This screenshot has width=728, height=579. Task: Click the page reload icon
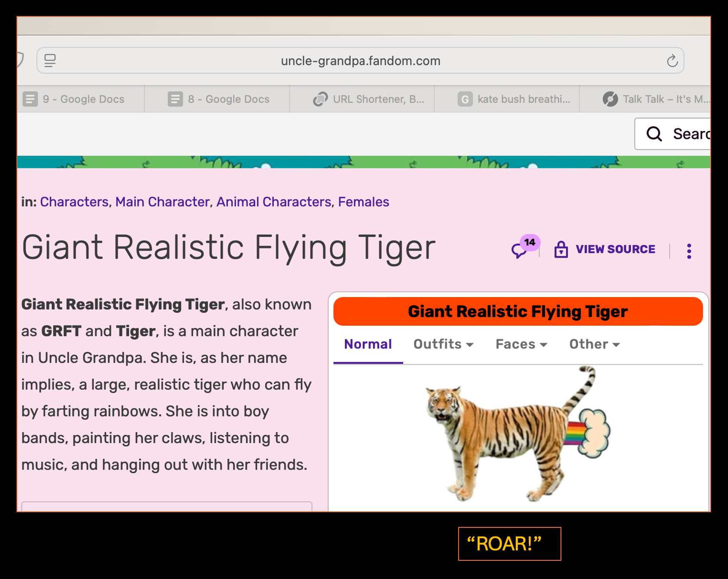click(x=672, y=61)
